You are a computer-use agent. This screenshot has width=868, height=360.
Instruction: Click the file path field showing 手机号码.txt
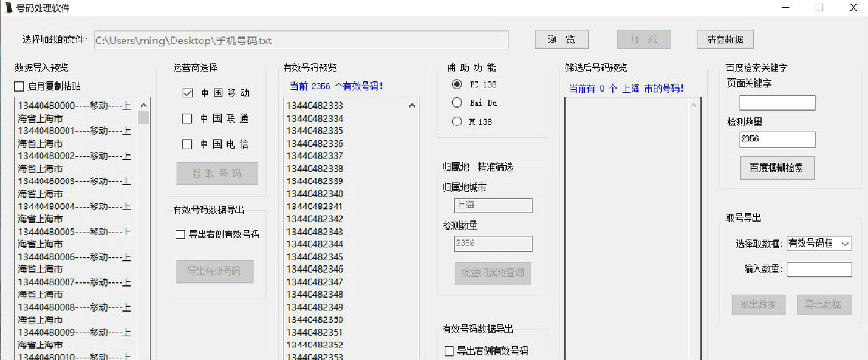click(301, 41)
